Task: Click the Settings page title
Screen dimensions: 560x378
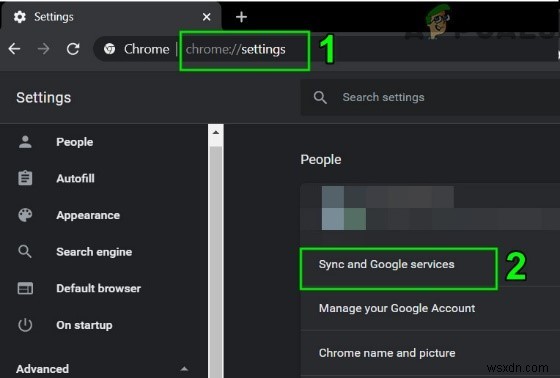Action: point(44,98)
